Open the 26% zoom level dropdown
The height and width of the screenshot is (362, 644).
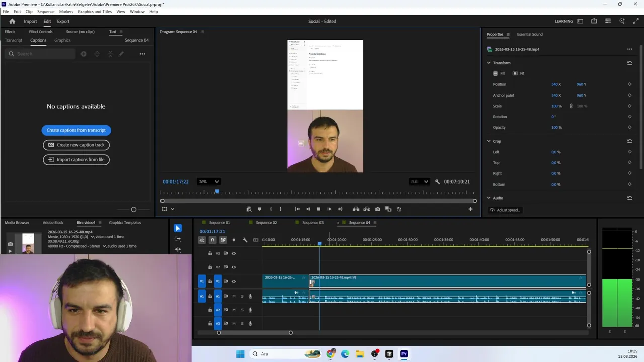(x=208, y=182)
